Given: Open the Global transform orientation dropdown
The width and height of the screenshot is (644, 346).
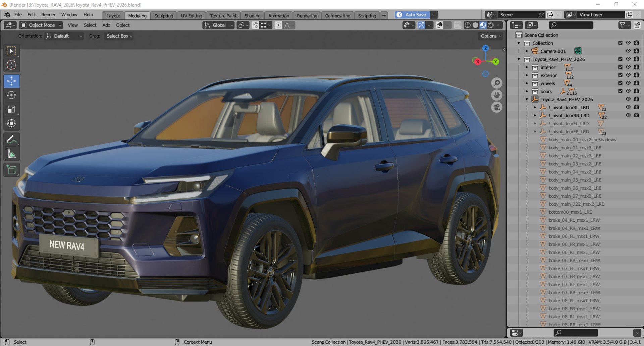Looking at the screenshot, I should (218, 25).
